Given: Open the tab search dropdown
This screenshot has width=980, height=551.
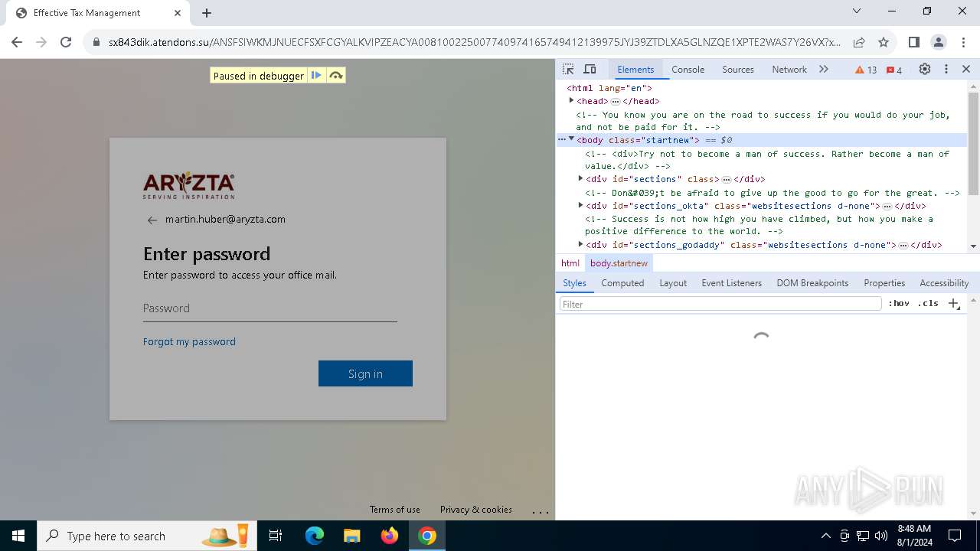Looking at the screenshot, I should (x=857, y=11).
